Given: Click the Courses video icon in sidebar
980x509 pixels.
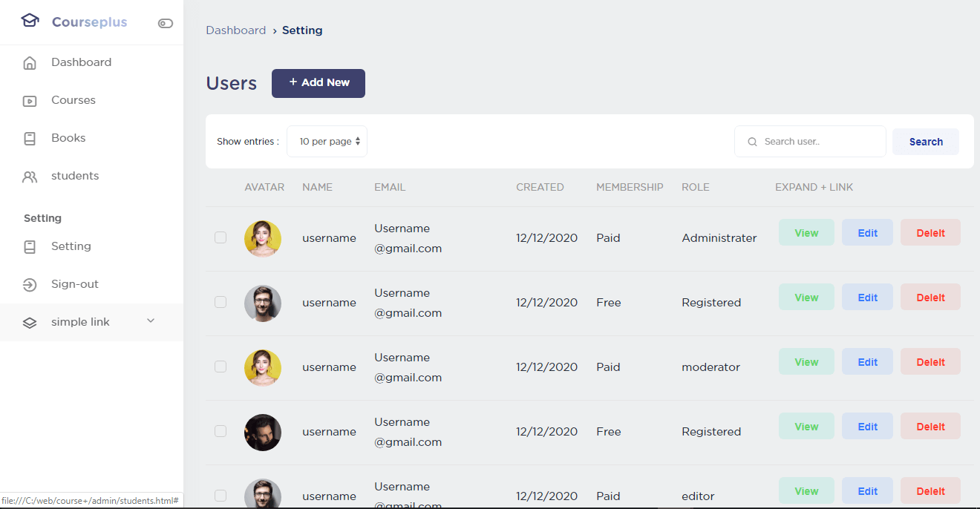Looking at the screenshot, I should (30, 101).
